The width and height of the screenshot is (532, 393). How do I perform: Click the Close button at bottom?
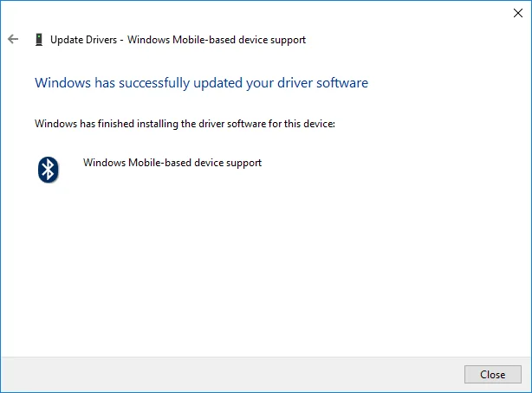(493, 374)
